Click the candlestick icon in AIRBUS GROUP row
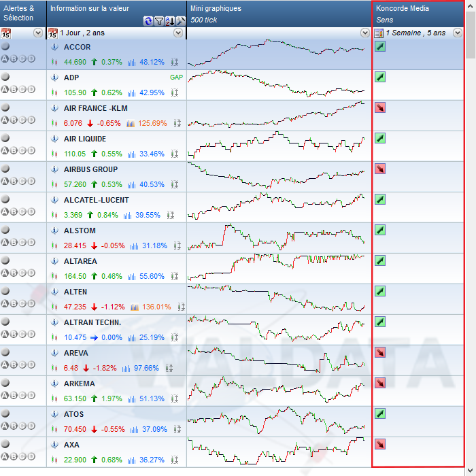Viewport: 476px width, 476px height. 54,184
